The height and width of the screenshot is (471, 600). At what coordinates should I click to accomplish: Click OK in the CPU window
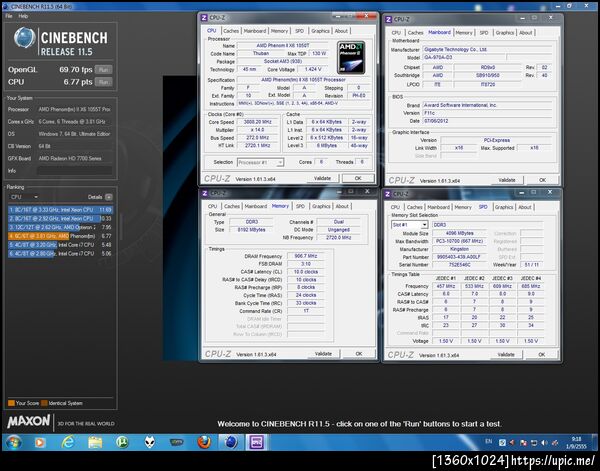tap(358, 178)
